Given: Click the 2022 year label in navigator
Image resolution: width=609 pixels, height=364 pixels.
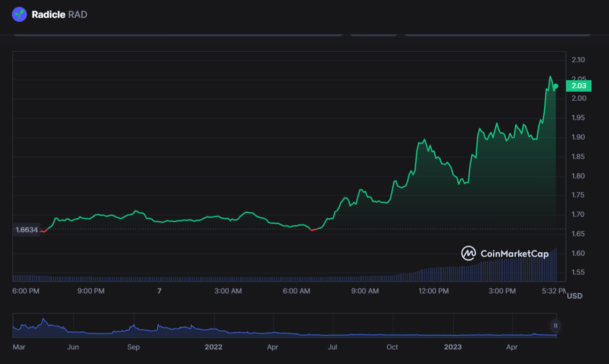Looking at the screenshot, I should (213, 347).
